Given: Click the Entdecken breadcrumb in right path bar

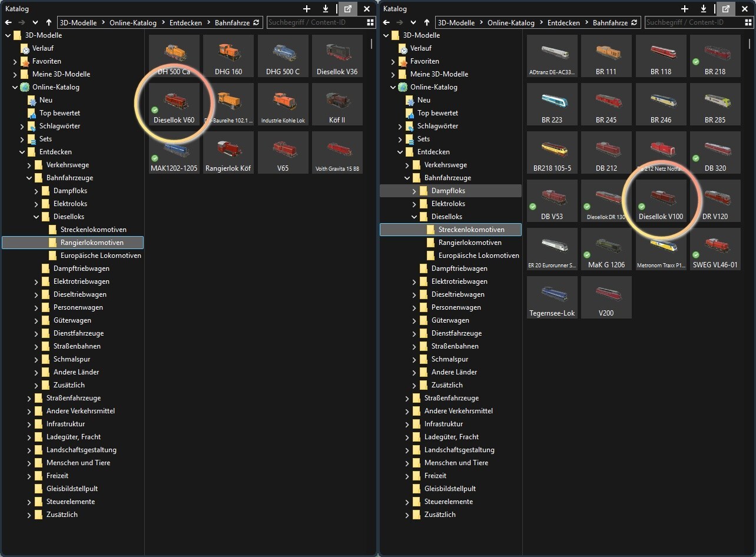Looking at the screenshot, I should coord(563,22).
